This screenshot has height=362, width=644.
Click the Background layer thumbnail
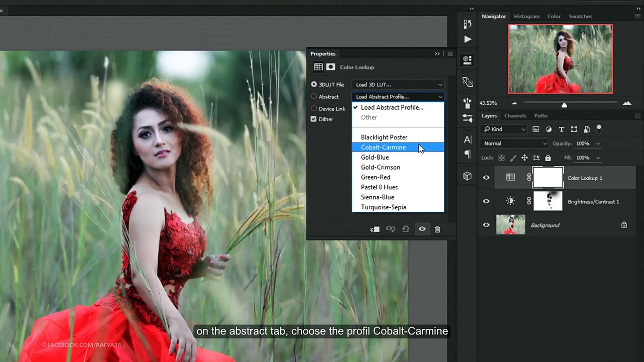[511, 225]
